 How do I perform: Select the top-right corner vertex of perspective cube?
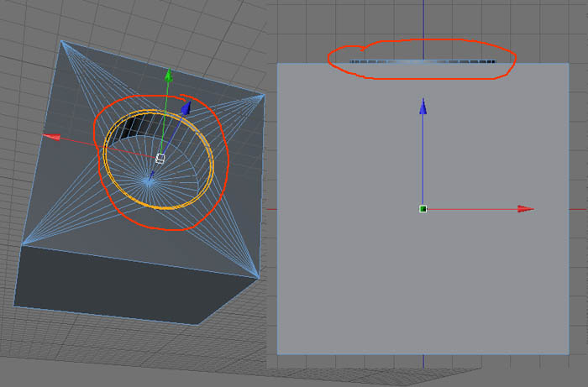click(x=265, y=95)
